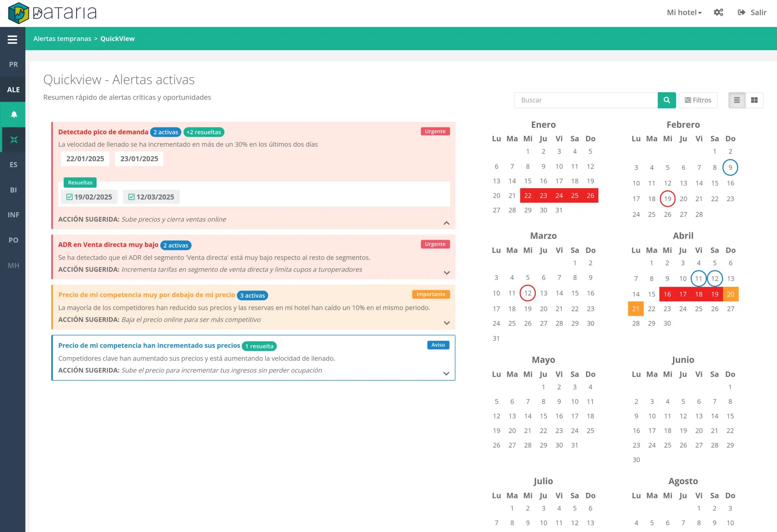Click the Dataria logo
777x532 pixels.
coord(52,13)
